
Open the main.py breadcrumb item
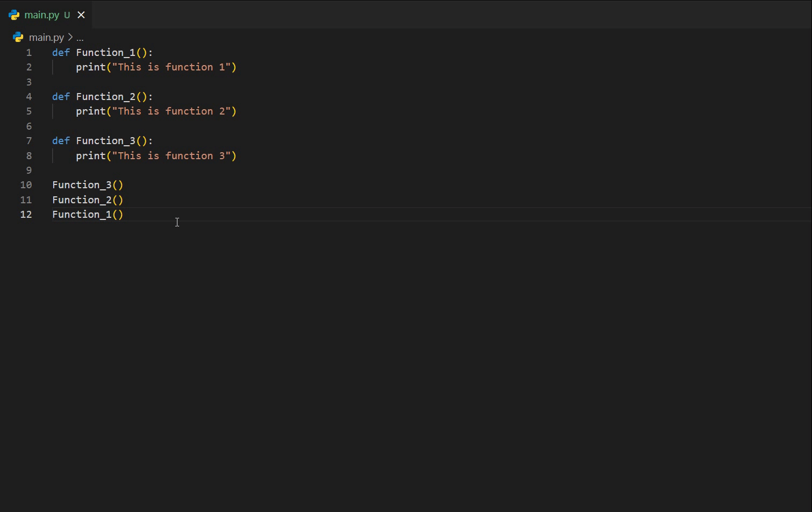[46, 37]
